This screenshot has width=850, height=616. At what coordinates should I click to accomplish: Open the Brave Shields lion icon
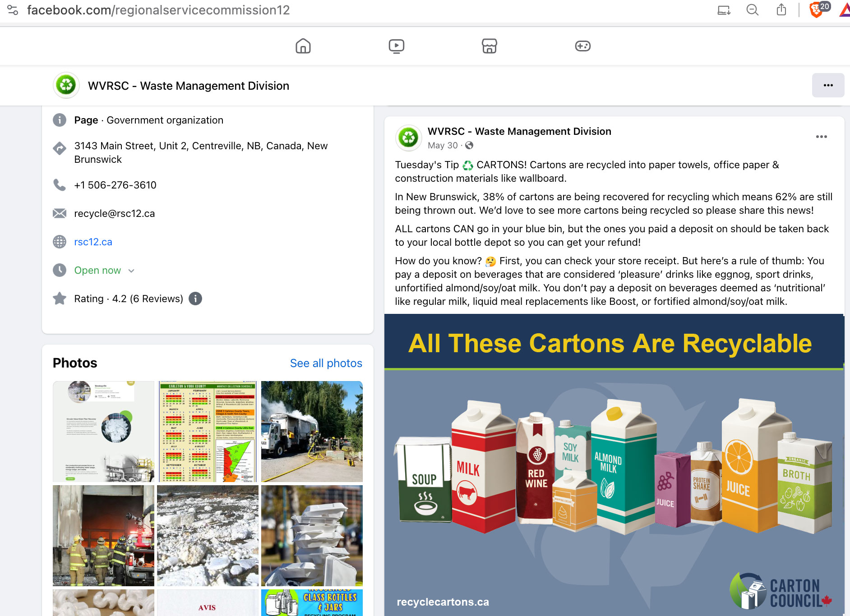[816, 10]
